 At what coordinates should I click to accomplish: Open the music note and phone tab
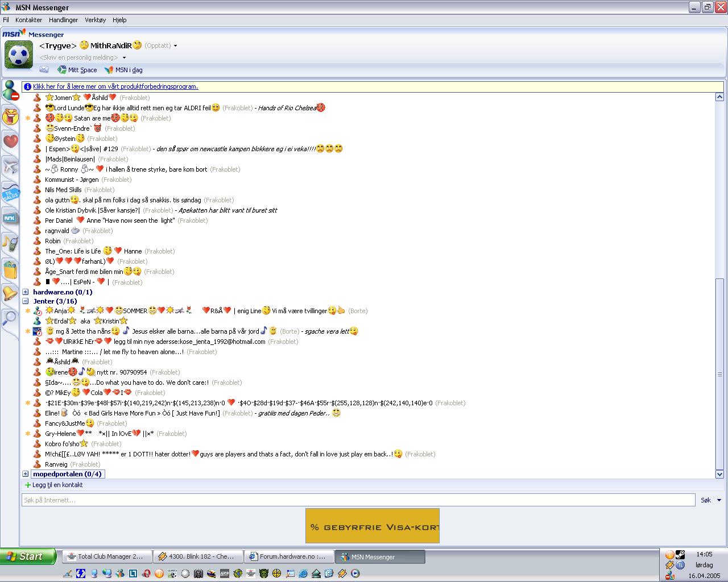click(x=10, y=243)
